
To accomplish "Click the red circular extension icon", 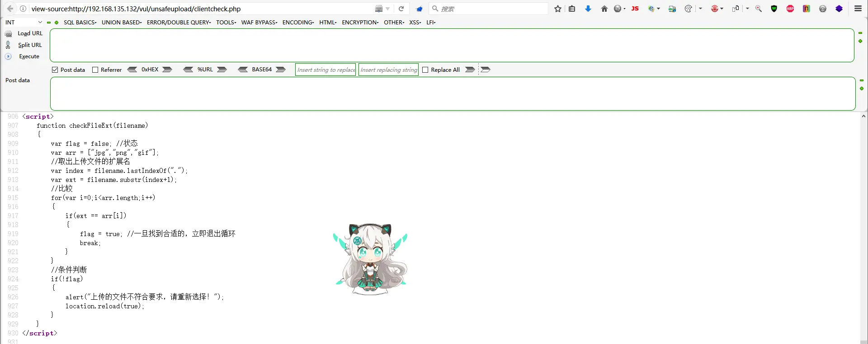I will (715, 9).
